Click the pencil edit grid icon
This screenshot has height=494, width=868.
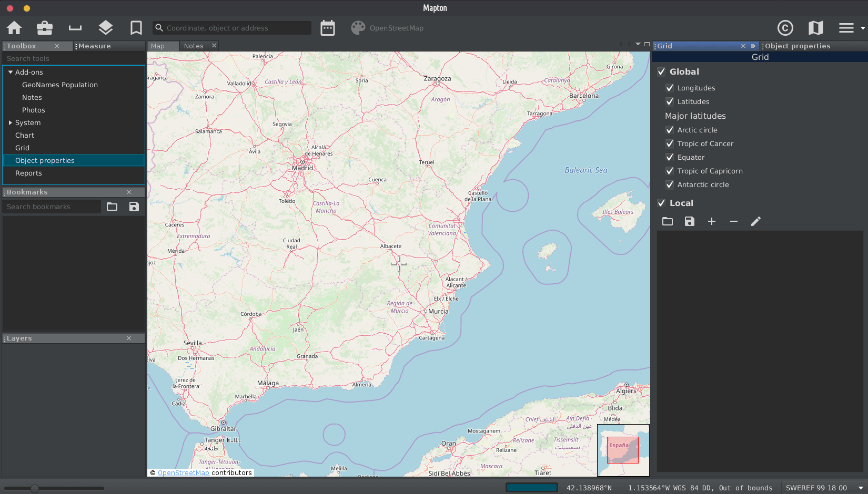click(x=756, y=222)
